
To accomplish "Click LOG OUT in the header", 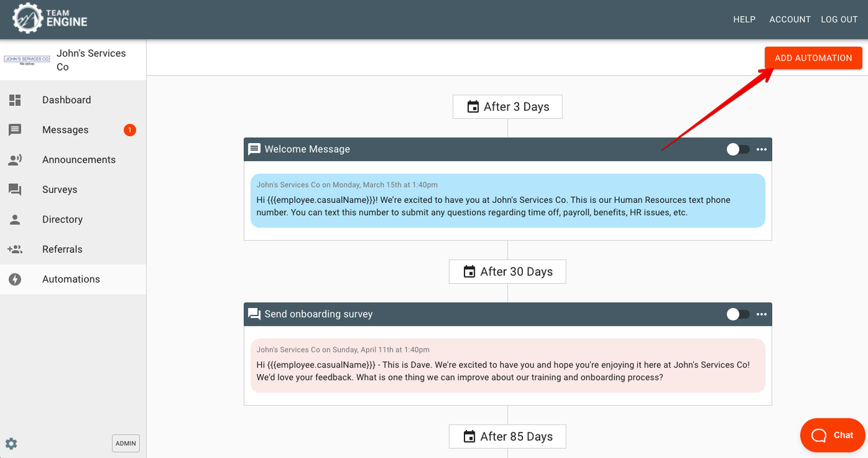I will pos(839,20).
